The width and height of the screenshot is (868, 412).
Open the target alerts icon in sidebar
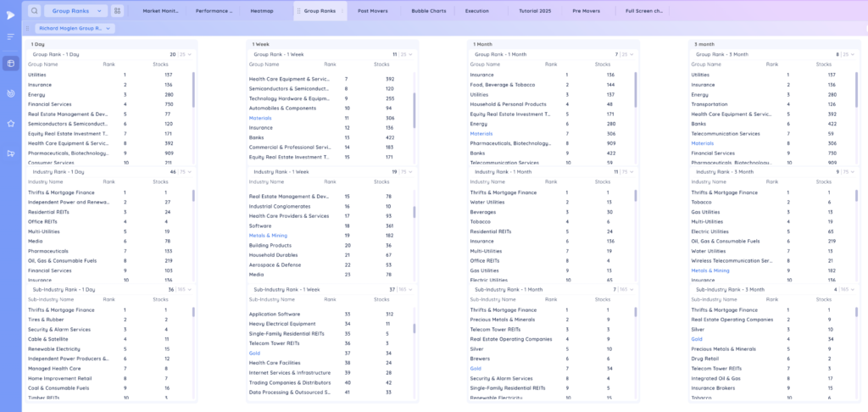click(x=10, y=94)
